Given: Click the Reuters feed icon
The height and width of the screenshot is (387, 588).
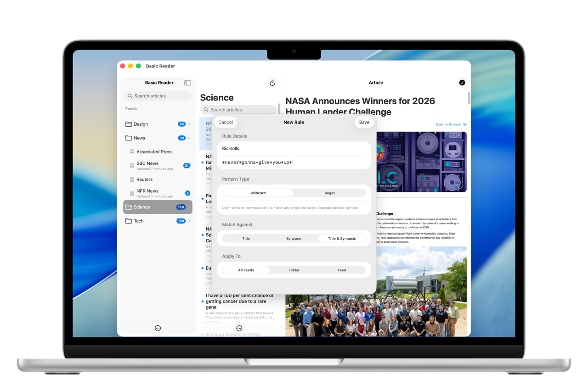Looking at the screenshot, I should click(x=132, y=179).
